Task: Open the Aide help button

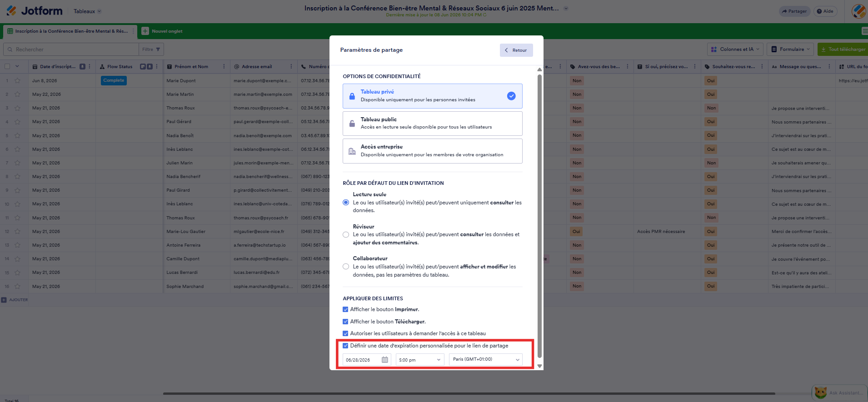Action: pos(825,11)
